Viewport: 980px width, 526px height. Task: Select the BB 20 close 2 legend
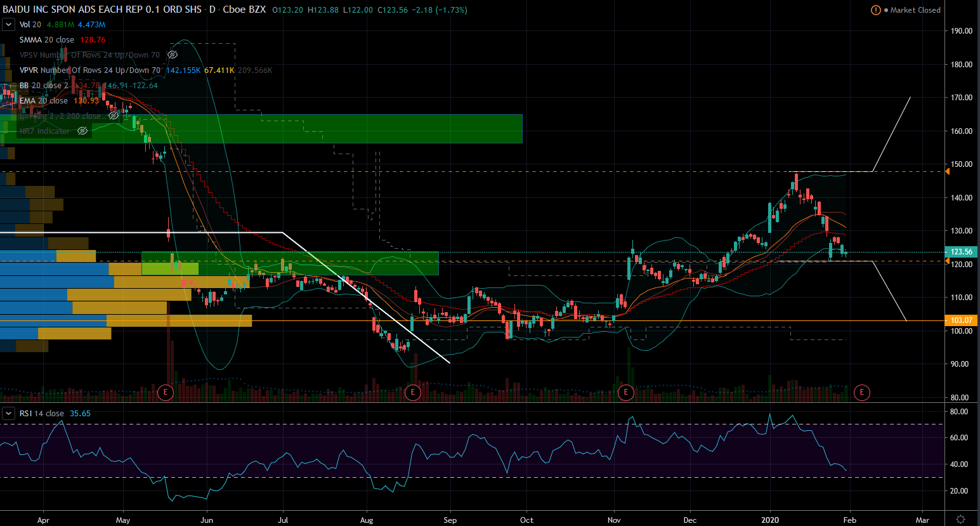point(44,86)
